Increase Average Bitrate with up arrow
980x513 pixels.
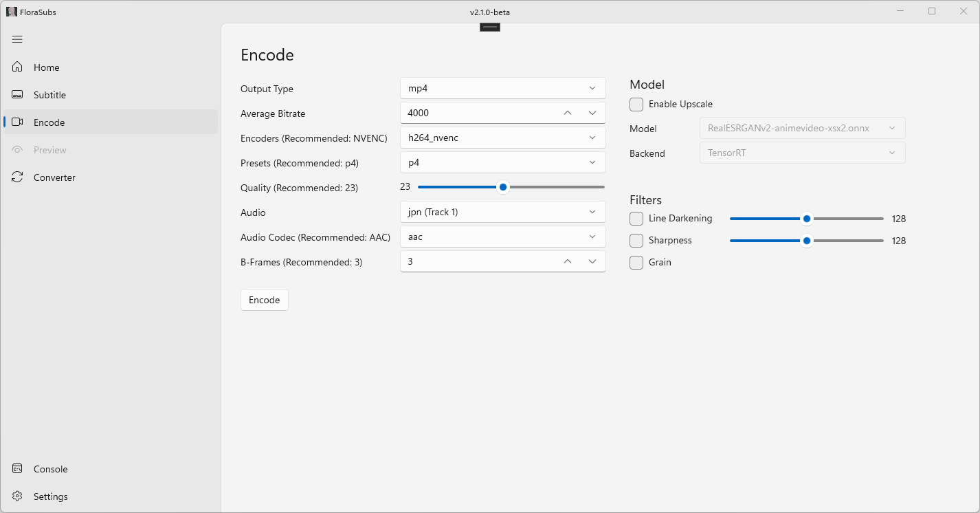[567, 113]
